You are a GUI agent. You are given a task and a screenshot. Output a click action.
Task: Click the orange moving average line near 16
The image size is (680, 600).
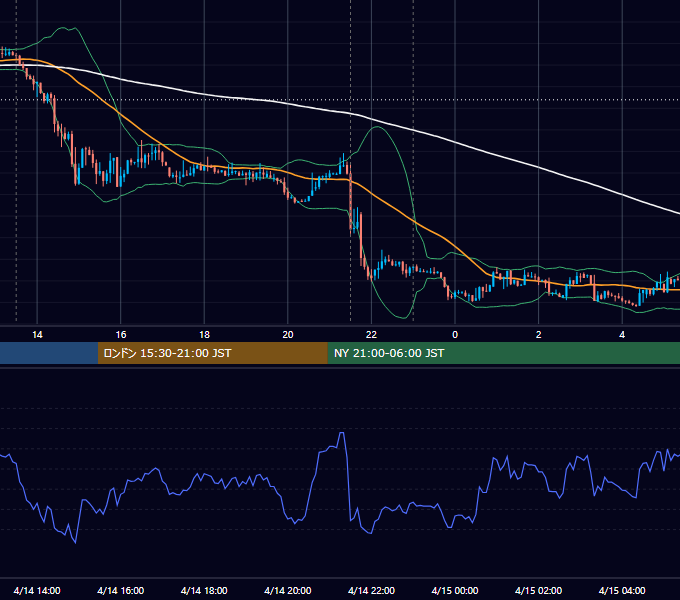tap(121, 114)
